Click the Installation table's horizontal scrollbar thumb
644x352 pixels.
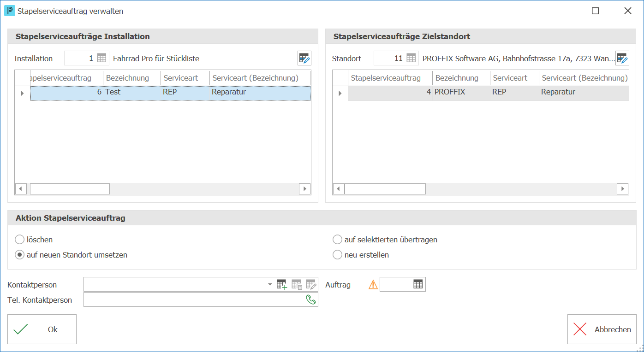(x=70, y=189)
